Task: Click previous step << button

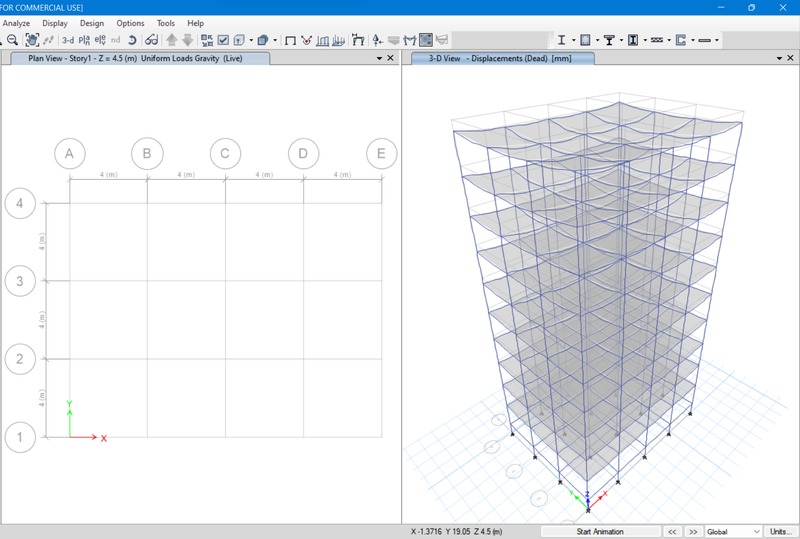Action: tap(672, 531)
